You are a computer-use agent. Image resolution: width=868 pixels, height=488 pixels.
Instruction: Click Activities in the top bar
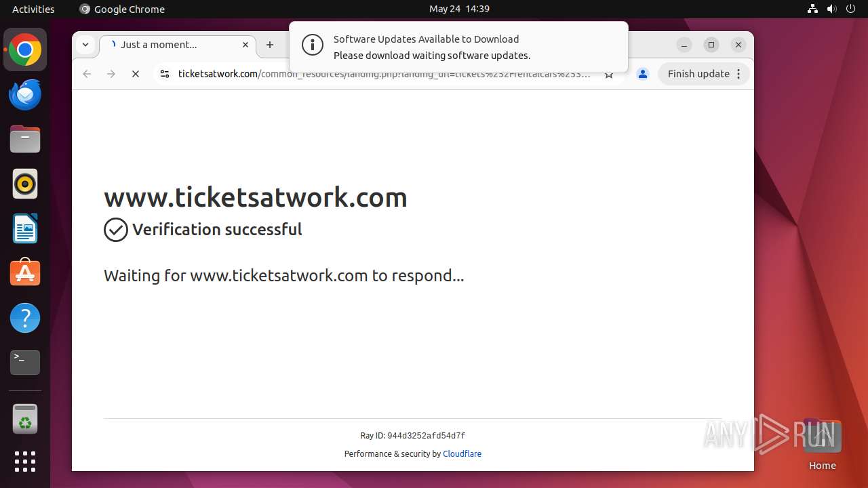click(33, 9)
